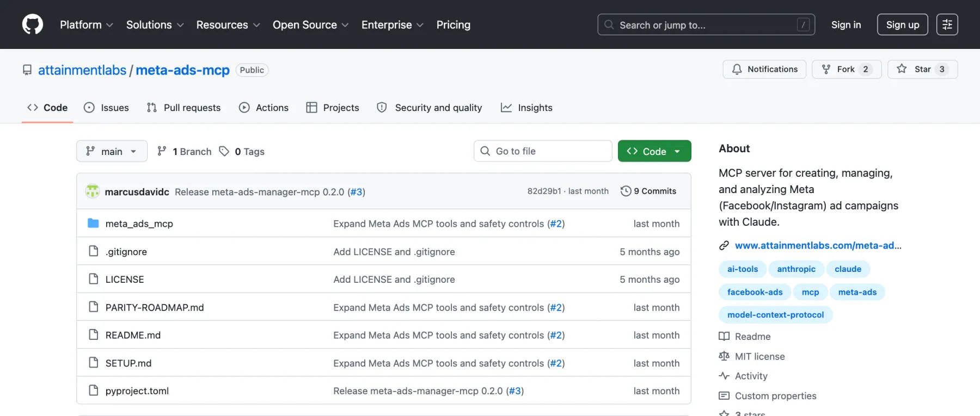This screenshot has height=416, width=980.
Task: Select the facebook-ads topic tag
Action: (755, 292)
